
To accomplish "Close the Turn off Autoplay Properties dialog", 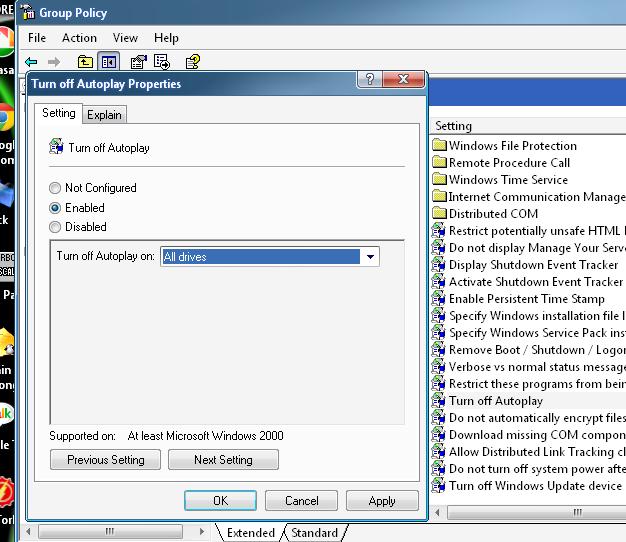I will [403, 79].
